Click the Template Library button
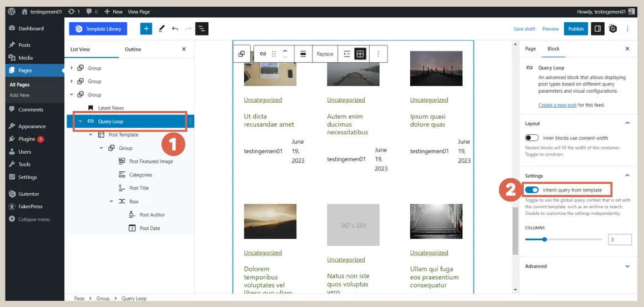Viewport: 644px width, 307px height. (98, 29)
